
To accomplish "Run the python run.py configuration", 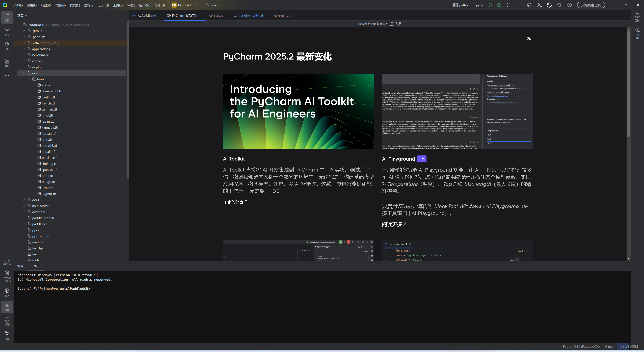I will coord(490,5).
